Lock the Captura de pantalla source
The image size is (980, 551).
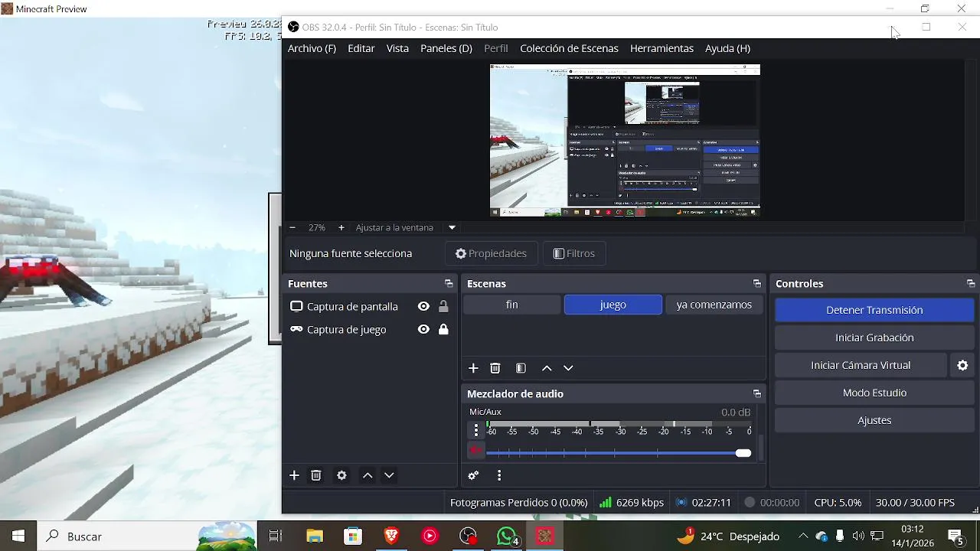pyautogui.click(x=443, y=306)
